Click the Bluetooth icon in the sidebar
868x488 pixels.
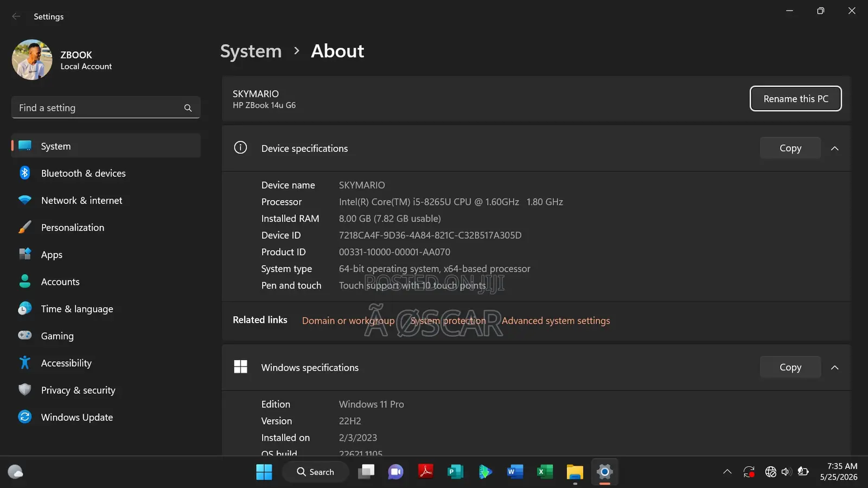coord(25,173)
